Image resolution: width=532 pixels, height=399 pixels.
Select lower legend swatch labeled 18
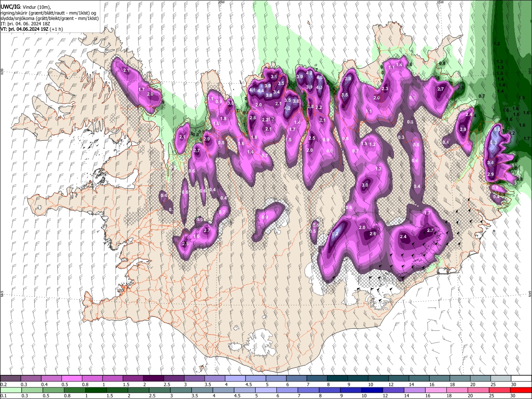pos(457,390)
